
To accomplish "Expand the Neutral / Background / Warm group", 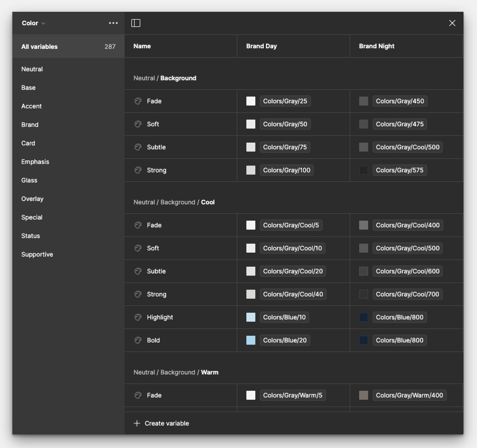I will point(175,372).
